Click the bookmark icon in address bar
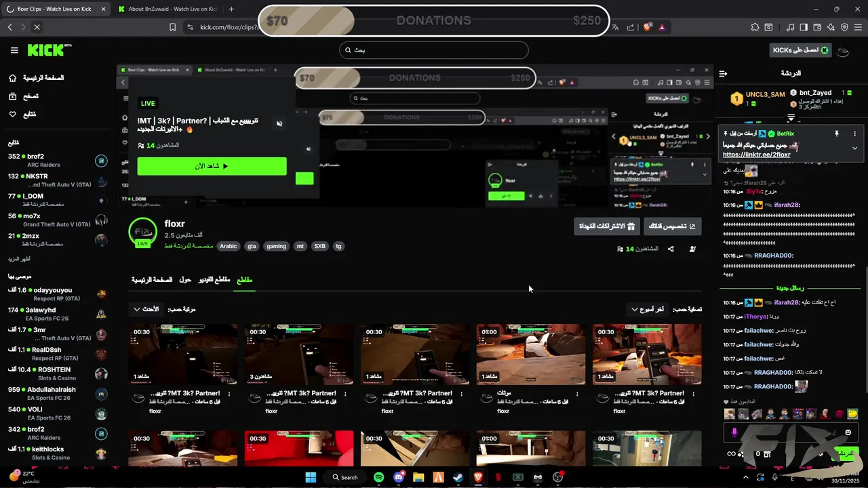Screen dimensions: 868x488 (x=172, y=27)
